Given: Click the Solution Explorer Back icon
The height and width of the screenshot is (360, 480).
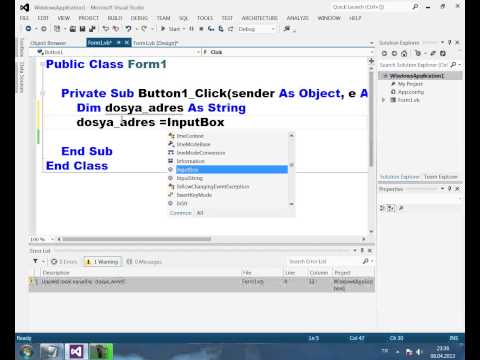Looking at the screenshot, I should click(384, 53).
